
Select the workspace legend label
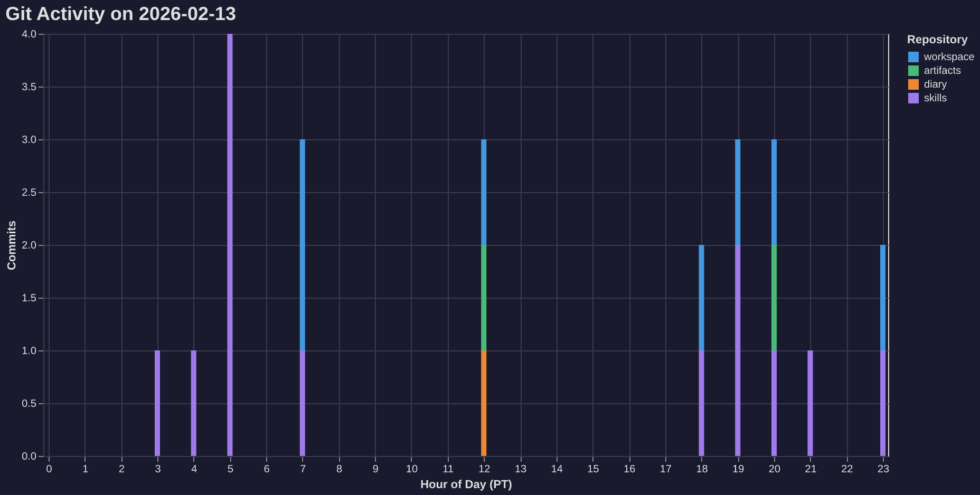(x=949, y=56)
